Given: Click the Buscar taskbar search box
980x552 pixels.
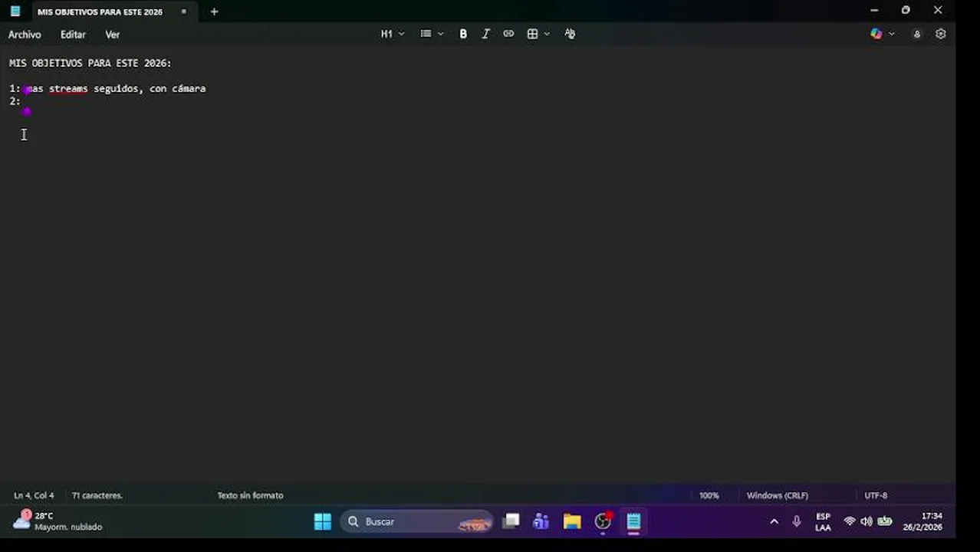Looking at the screenshot, I should 416,522.
